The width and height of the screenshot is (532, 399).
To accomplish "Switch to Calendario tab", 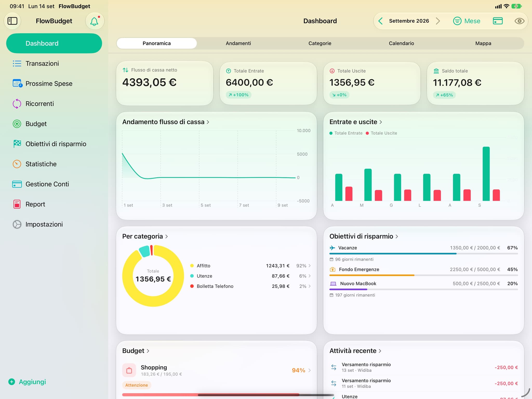I will (x=401, y=43).
